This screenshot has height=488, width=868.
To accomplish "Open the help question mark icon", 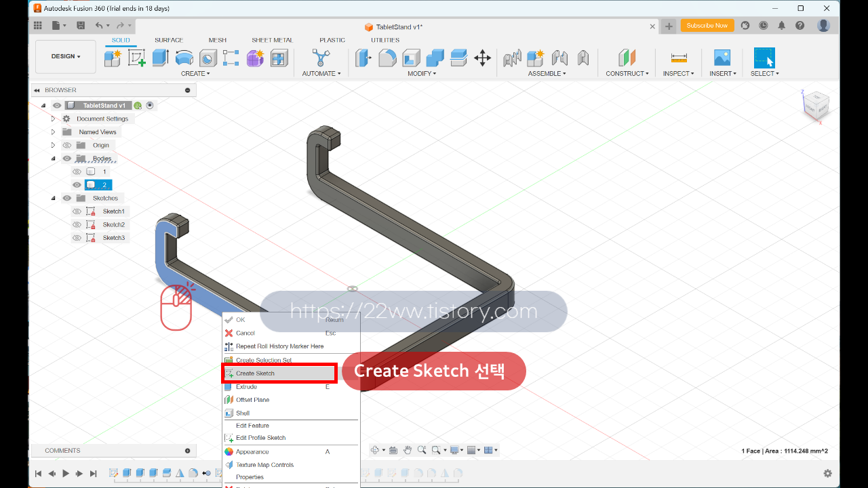I will tap(800, 26).
